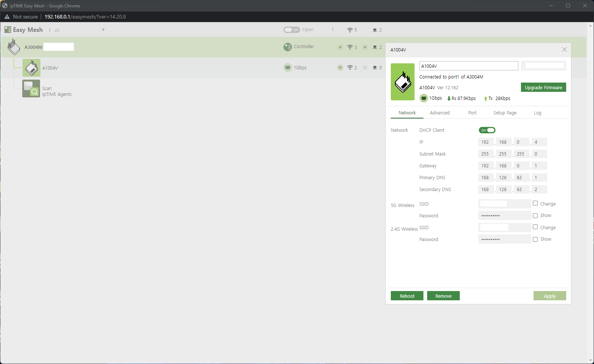594x364 pixels.
Task: Click the large green A1004V device icon
Action: [403, 82]
